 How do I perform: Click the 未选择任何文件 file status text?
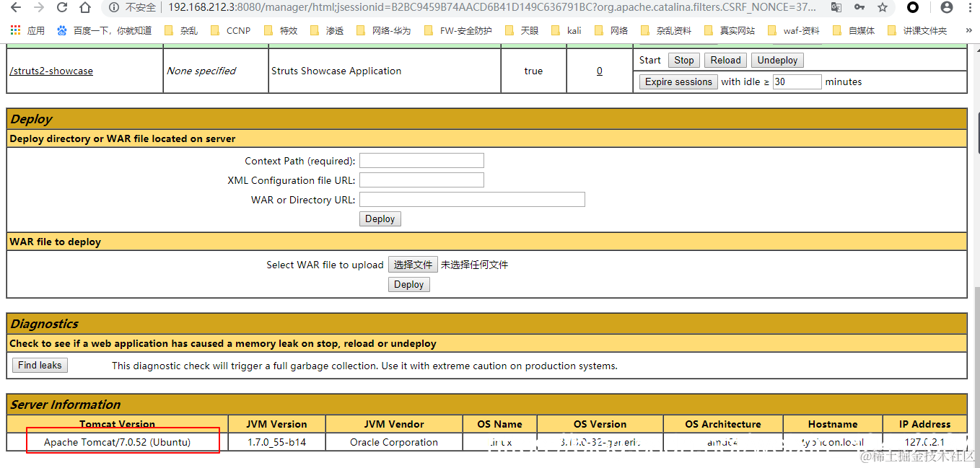[x=474, y=265]
